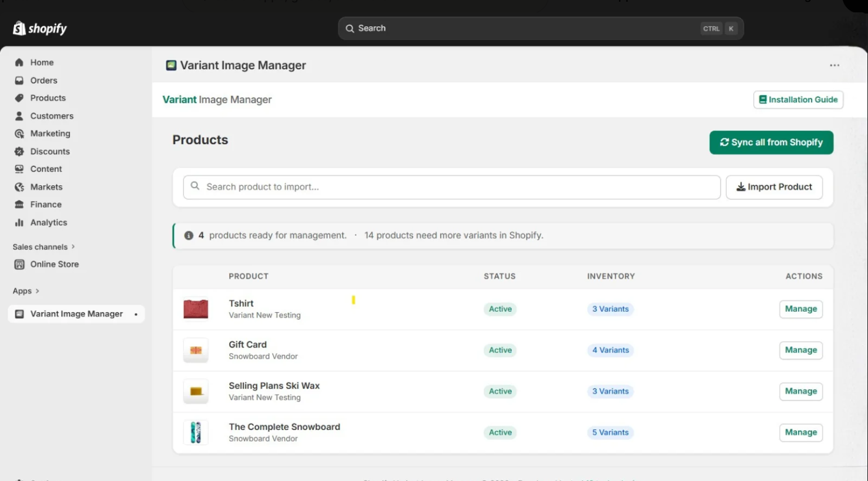
Task: Open the Installation Guide
Action: 798,99
